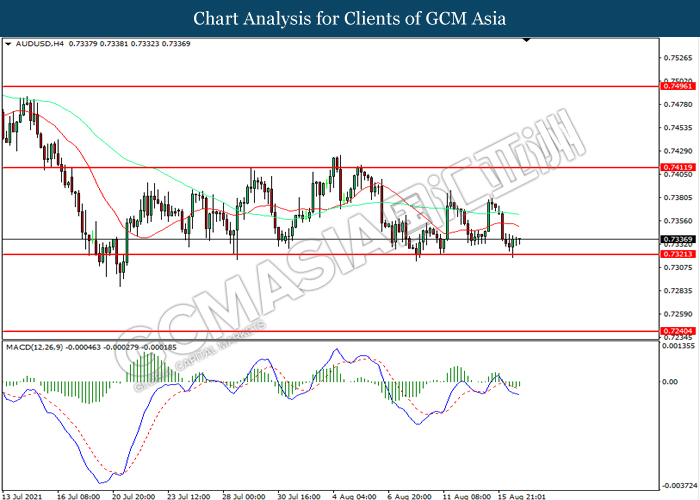Click the 6 Aug 20:00 time label
Viewport: 700px width, 500px height.
tap(409, 496)
